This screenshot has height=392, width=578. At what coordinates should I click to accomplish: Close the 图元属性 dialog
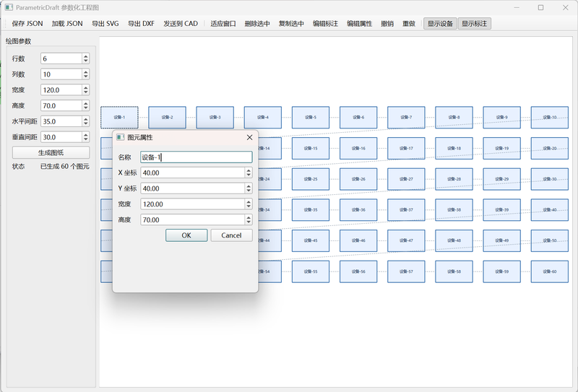(249, 137)
